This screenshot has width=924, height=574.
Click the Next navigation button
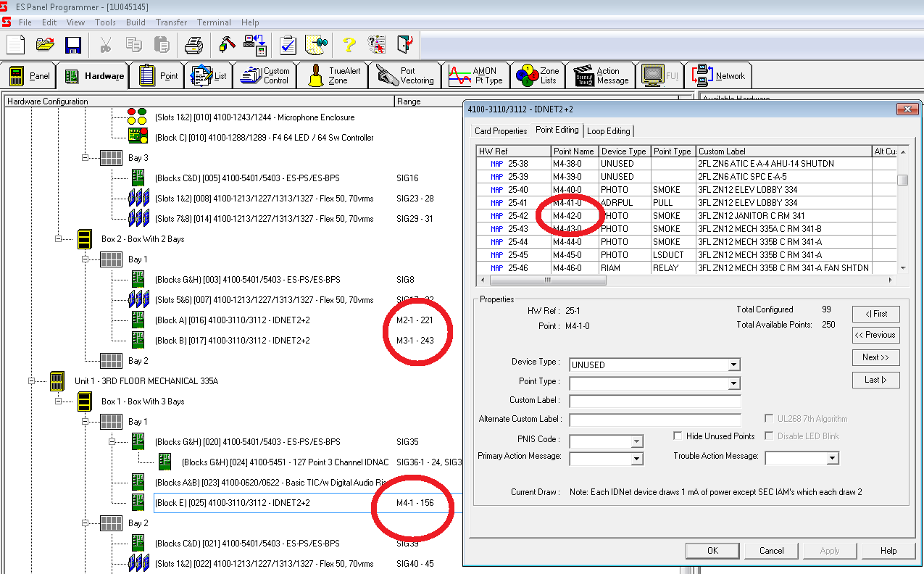pos(876,357)
